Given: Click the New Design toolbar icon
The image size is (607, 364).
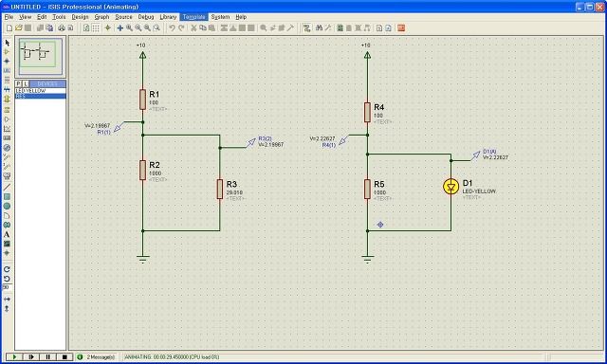Looking at the screenshot, I should 9,27.
